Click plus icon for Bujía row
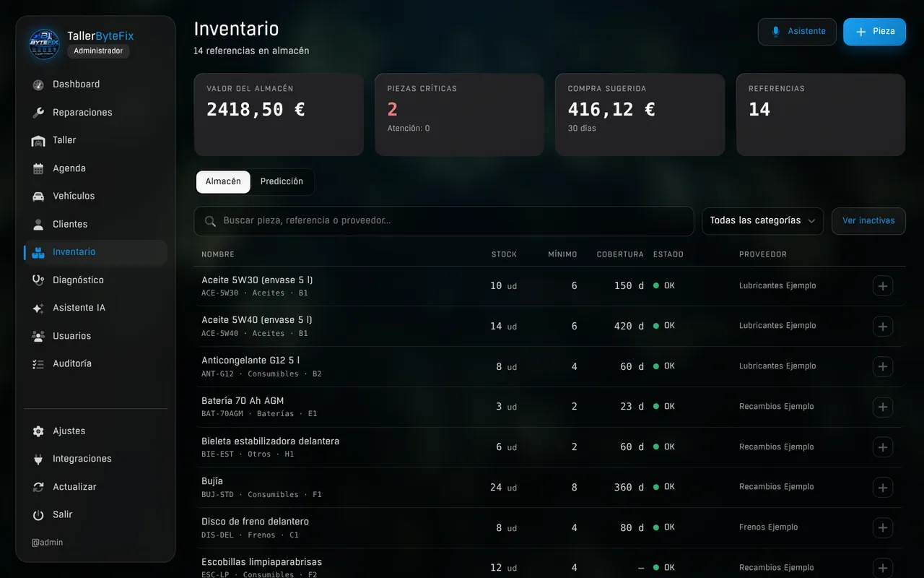Image resolution: width=924 pixels, height=578 pixels. [x=882, y=488]
